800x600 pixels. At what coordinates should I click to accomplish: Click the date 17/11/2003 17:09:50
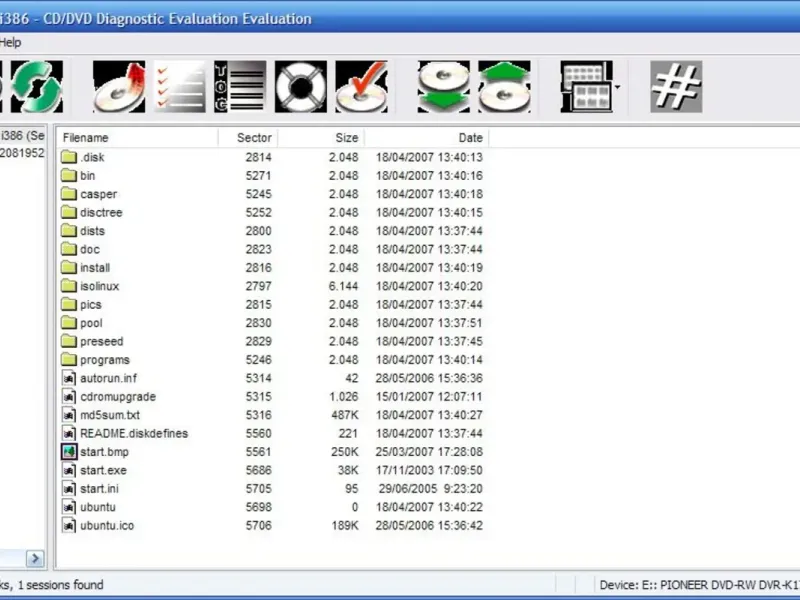click(x=429, y=470)
